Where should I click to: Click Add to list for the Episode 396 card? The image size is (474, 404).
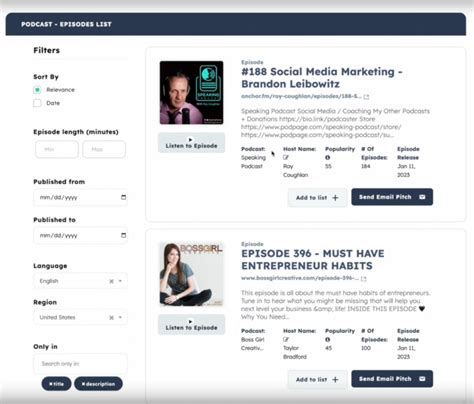point(317,380)
